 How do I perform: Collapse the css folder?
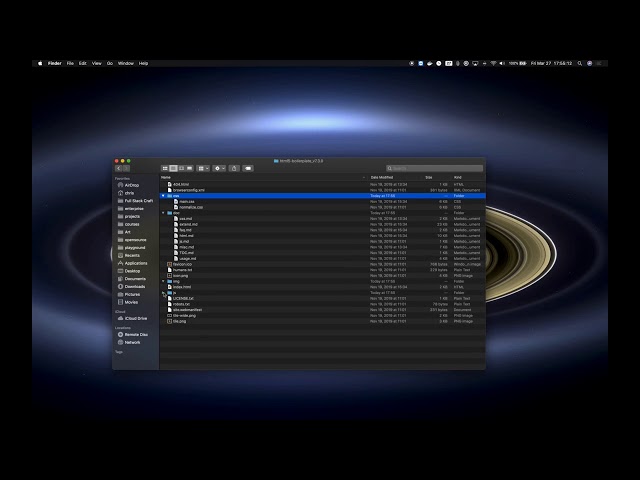163,196
